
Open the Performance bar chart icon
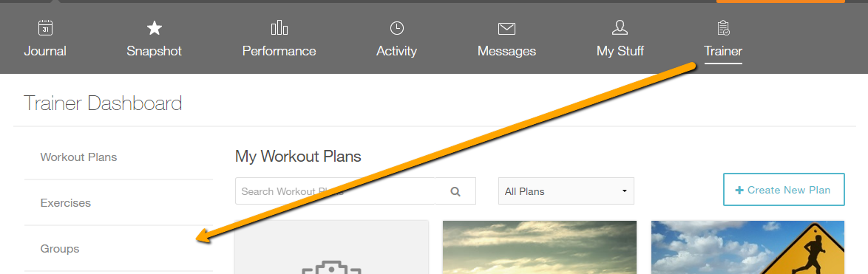click(x=279, y=27)
